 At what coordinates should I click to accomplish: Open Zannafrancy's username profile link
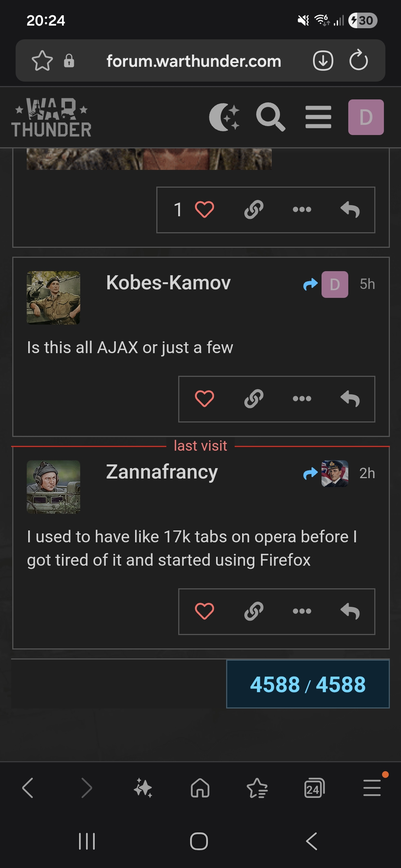(x=162, y=472)
